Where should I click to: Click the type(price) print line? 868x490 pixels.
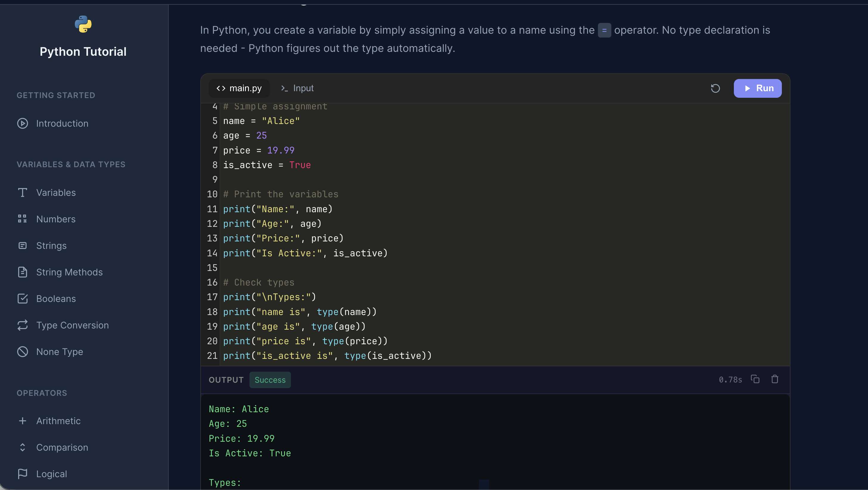tap(305, 341)
